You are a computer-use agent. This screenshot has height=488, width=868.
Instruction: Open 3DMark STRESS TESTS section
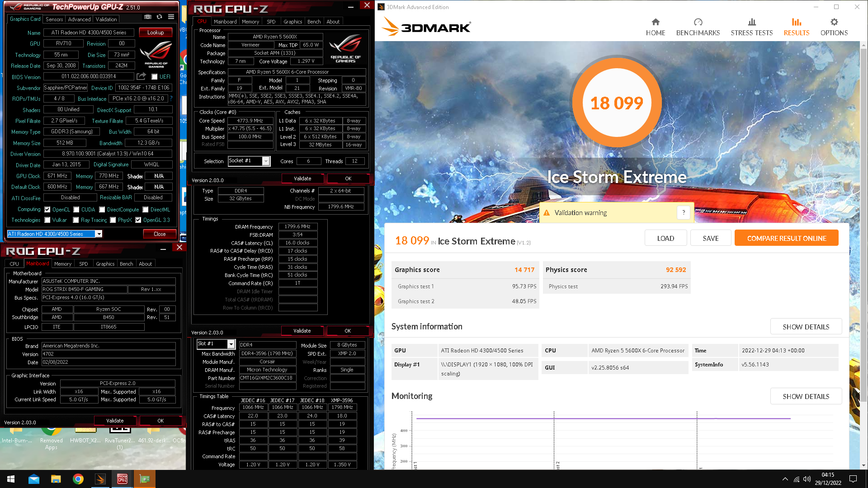coord(751,27)
